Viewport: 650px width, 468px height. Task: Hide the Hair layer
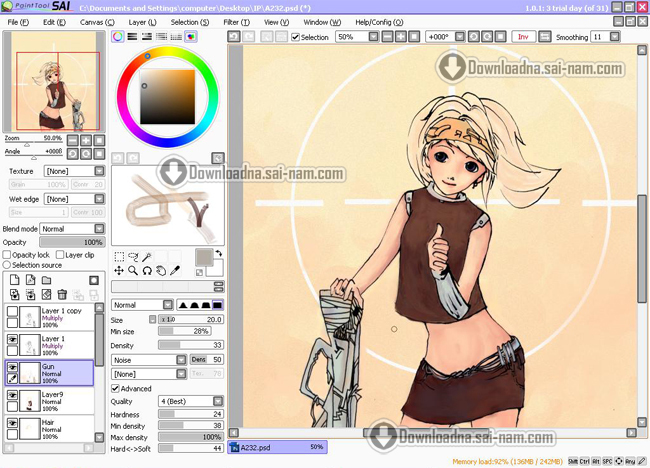(12, 423)
